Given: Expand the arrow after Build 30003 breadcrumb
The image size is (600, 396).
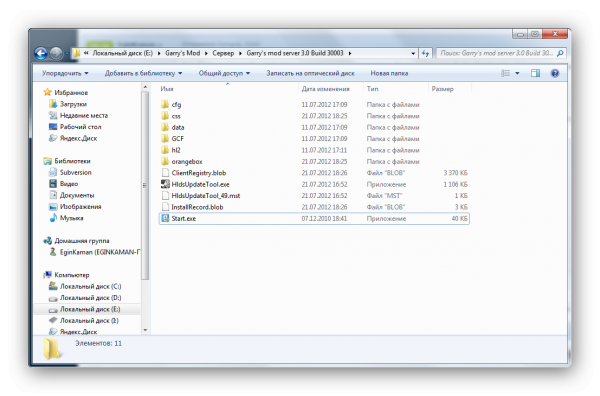Looking at the screenshot, I should pos(350,53).
